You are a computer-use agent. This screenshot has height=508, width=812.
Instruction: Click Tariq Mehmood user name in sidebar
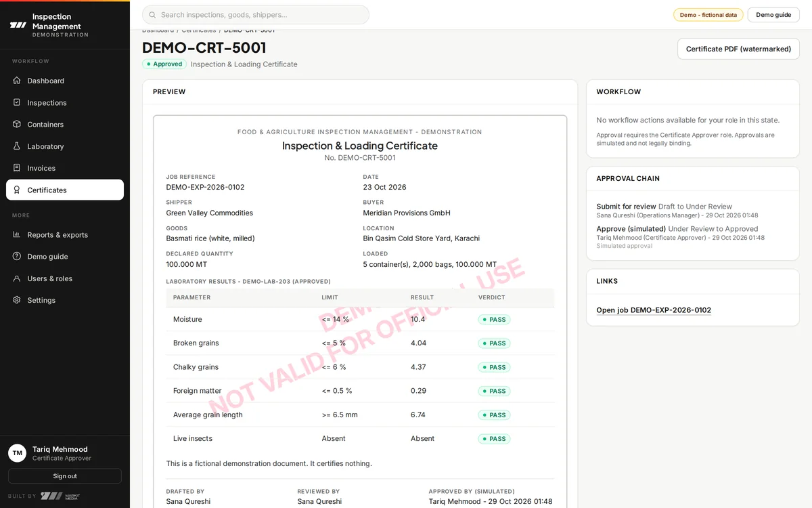pos(60,449)
